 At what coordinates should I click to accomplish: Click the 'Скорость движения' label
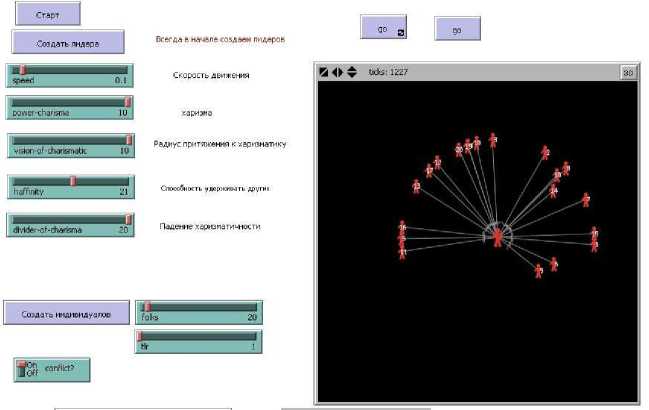pos(211,75)
